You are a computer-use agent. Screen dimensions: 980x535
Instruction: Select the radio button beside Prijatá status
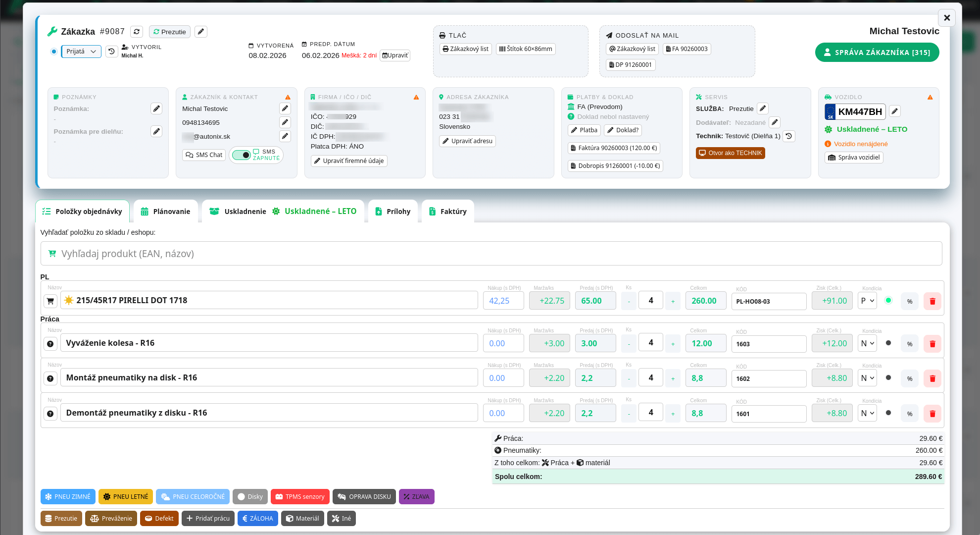54,52
